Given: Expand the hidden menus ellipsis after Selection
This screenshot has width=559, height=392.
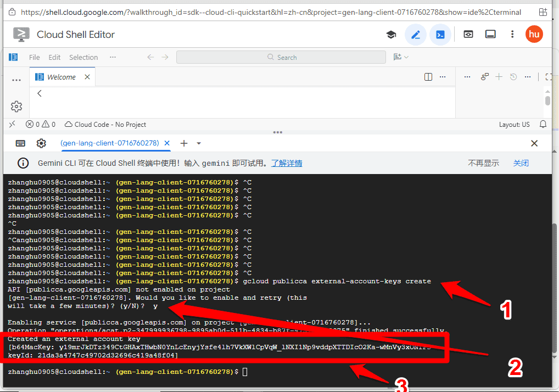Looking at the screenshot, I should point(113,57).
